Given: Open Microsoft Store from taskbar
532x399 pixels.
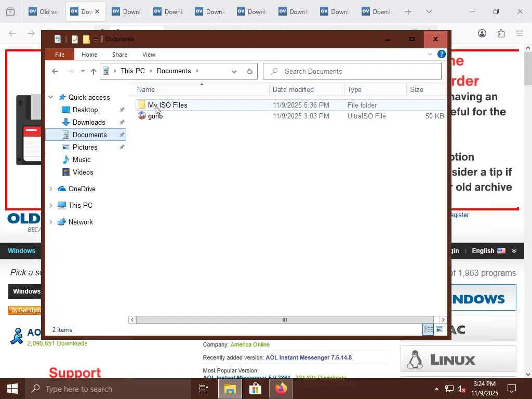Looking at the screenshot, I should coord(255,389).
